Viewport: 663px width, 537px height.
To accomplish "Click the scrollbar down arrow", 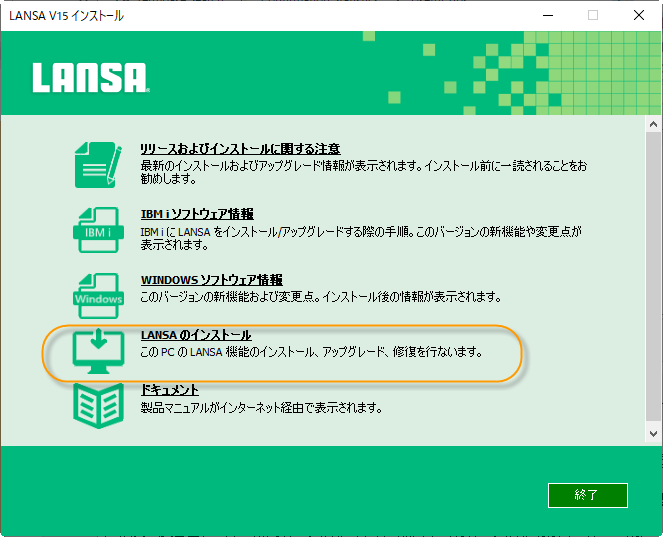I will 653,434.
